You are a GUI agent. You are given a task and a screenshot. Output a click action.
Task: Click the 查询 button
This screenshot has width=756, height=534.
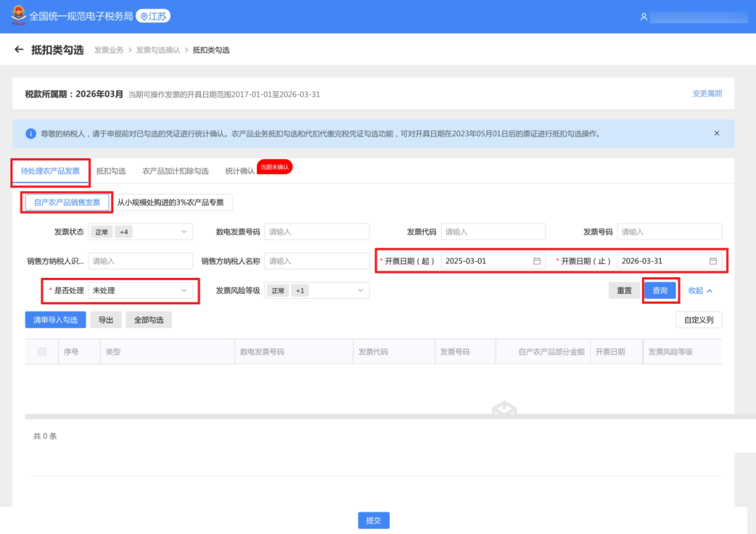[659, 290]
